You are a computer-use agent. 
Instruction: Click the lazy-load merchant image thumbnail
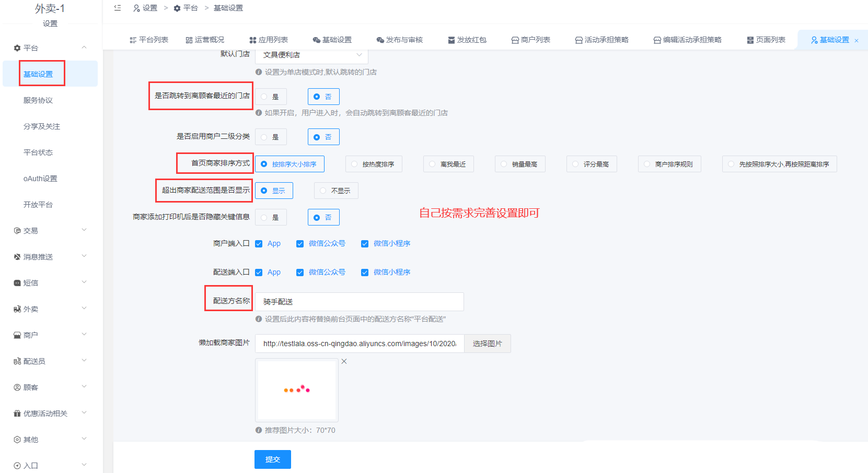point(297,390)
